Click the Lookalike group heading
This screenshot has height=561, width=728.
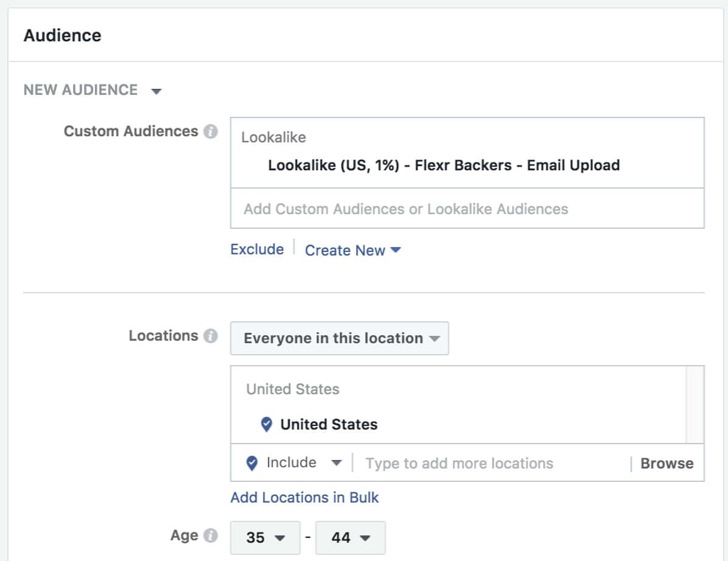point(273,138)
